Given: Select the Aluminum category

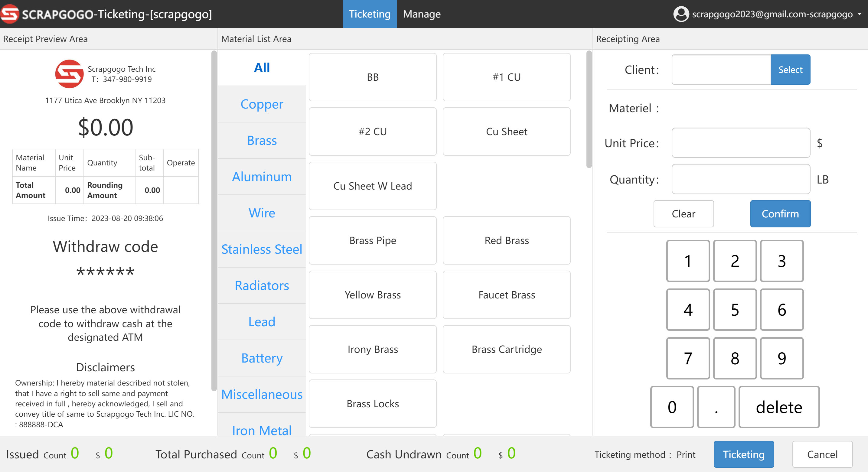Looking at the screenshot, I should tap(262, 177).
